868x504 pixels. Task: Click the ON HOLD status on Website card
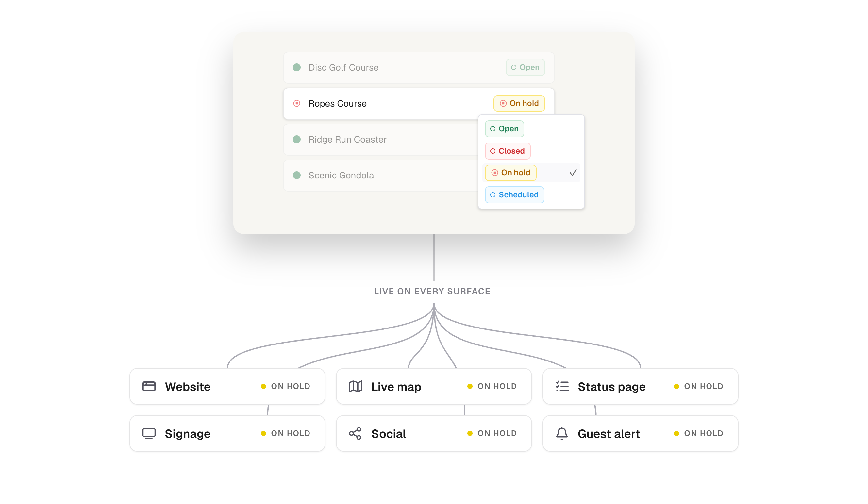286,387
